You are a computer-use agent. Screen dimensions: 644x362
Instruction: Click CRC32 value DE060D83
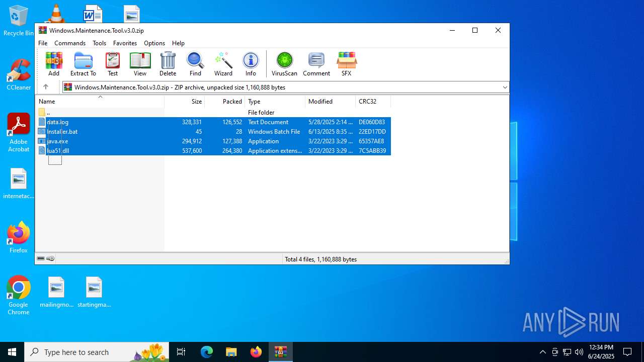372,122
